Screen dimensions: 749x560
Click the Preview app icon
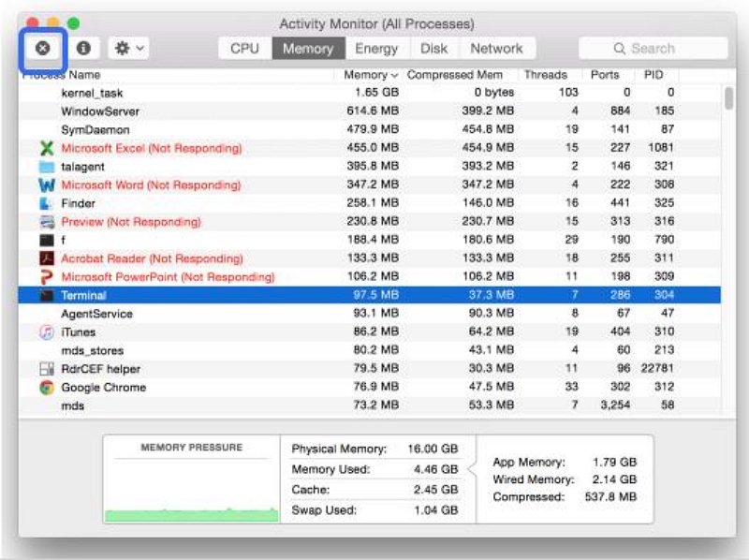point(47,222)
